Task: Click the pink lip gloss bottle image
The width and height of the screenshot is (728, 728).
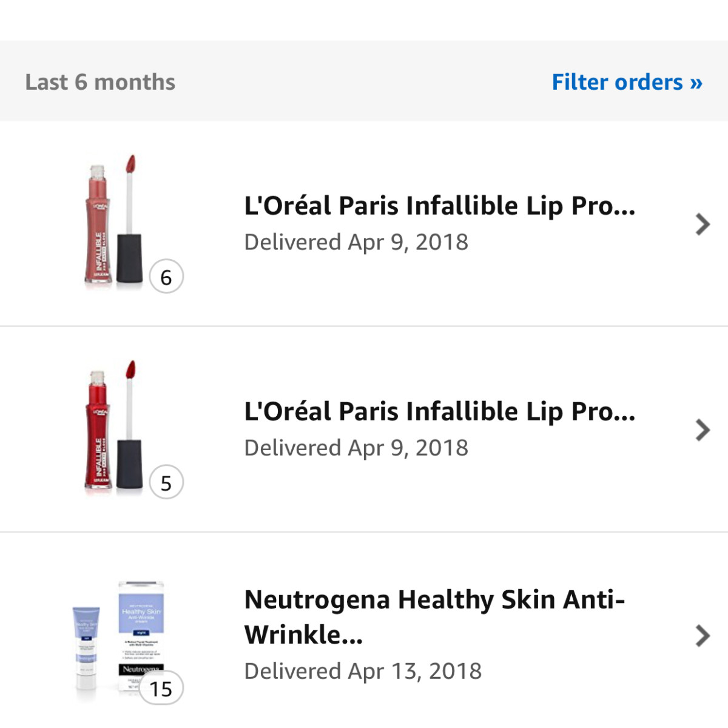Action: (x=97, y=224)
